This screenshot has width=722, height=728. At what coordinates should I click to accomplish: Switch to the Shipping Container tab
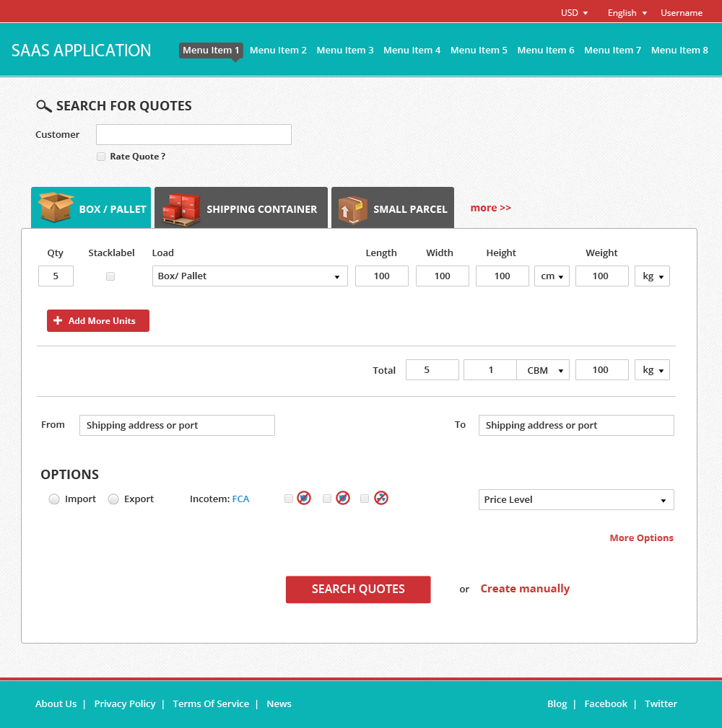click(x=240, y=209)
